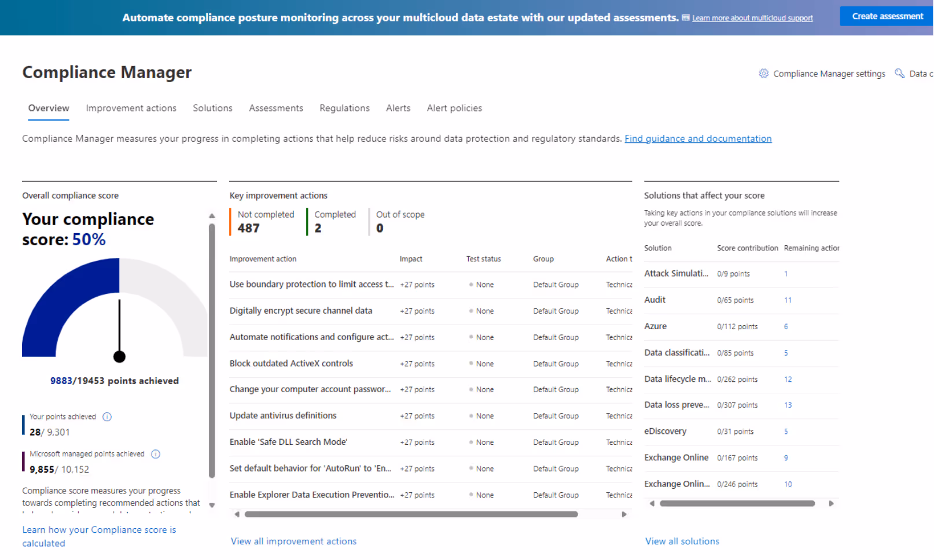Select the Regulations tab
Viewport: 934px width, 560px height.
344,108
